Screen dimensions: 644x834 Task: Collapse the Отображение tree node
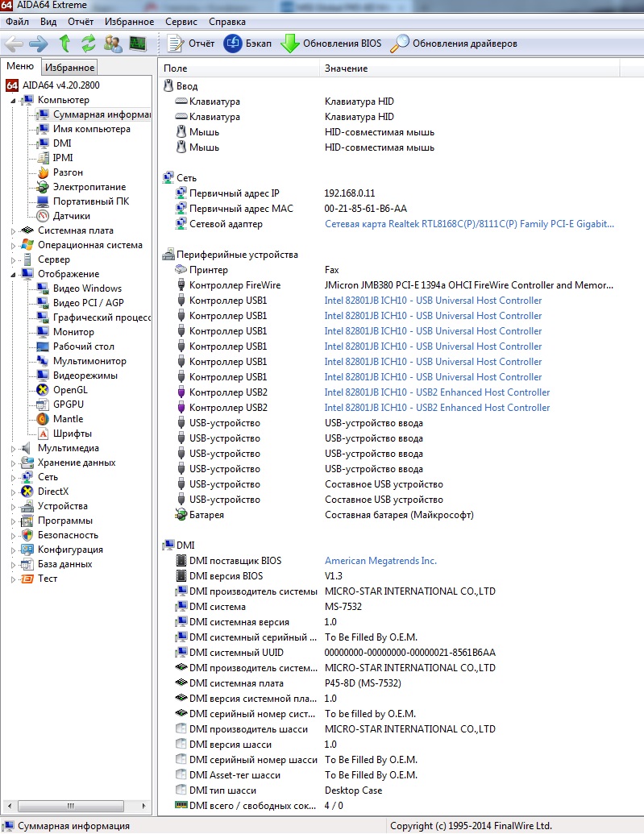tap(14, 275)
